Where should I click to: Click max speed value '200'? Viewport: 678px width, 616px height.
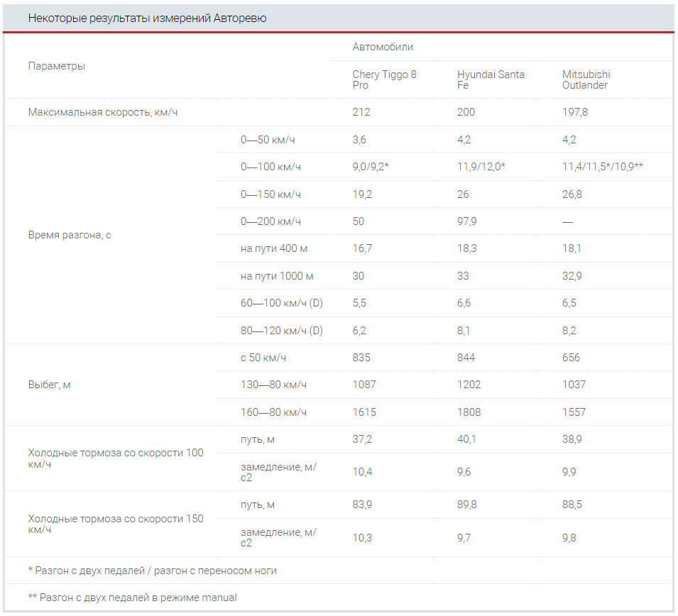coord(466,112)
